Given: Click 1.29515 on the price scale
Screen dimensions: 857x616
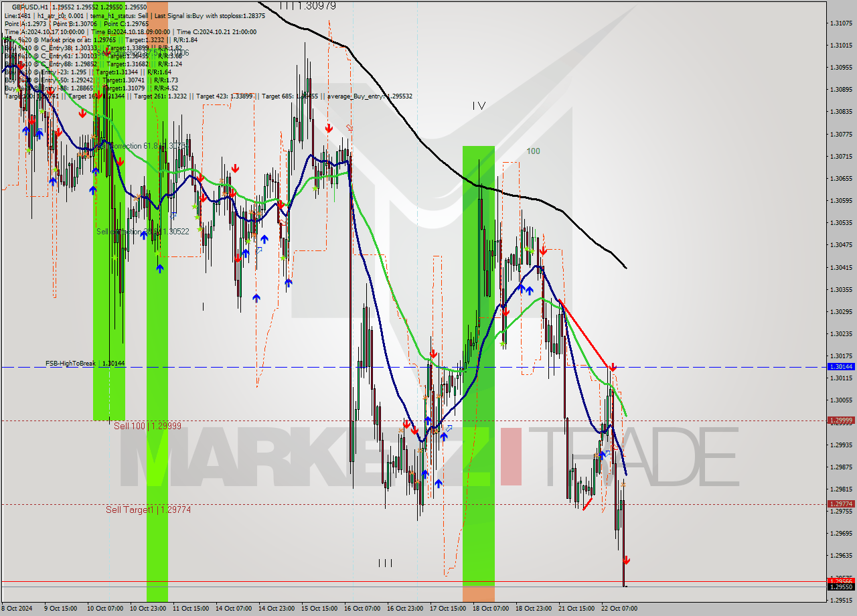Looking at the screenshot, I should [841, 600].
